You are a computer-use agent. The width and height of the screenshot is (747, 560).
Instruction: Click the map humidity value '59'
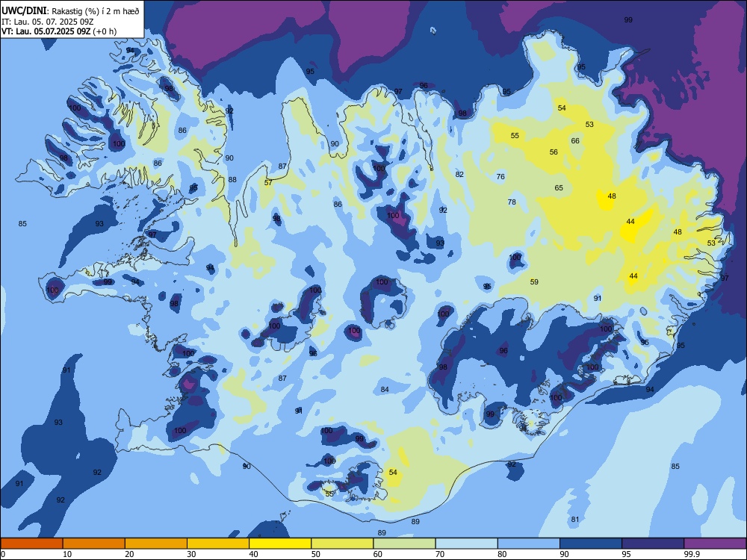[x=535, y=282]
